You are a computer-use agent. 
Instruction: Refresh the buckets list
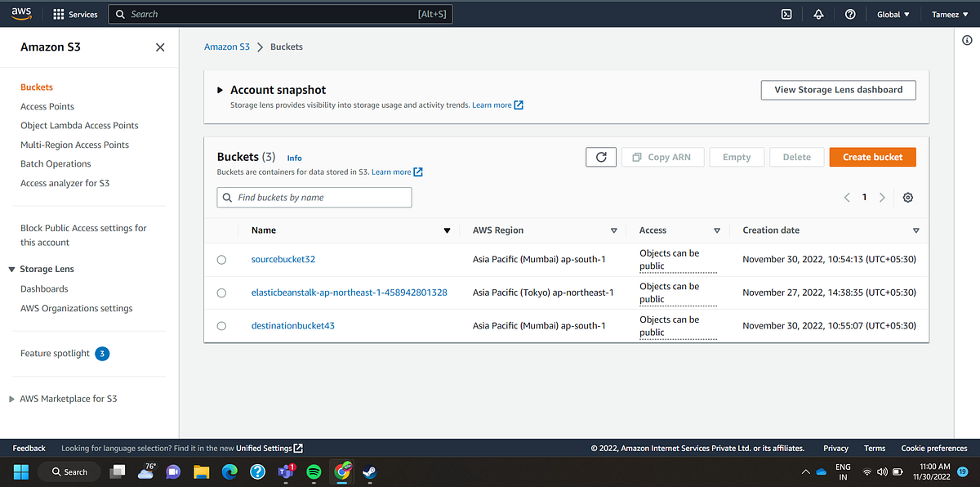601,156
